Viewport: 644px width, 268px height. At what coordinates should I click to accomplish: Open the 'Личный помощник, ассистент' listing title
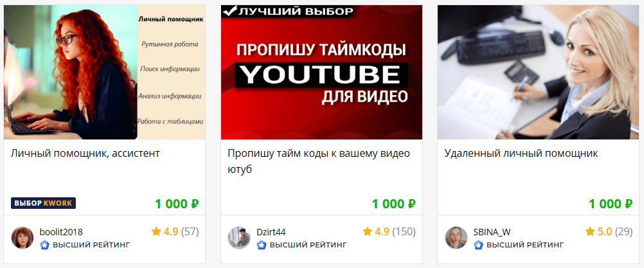point(85,154)
